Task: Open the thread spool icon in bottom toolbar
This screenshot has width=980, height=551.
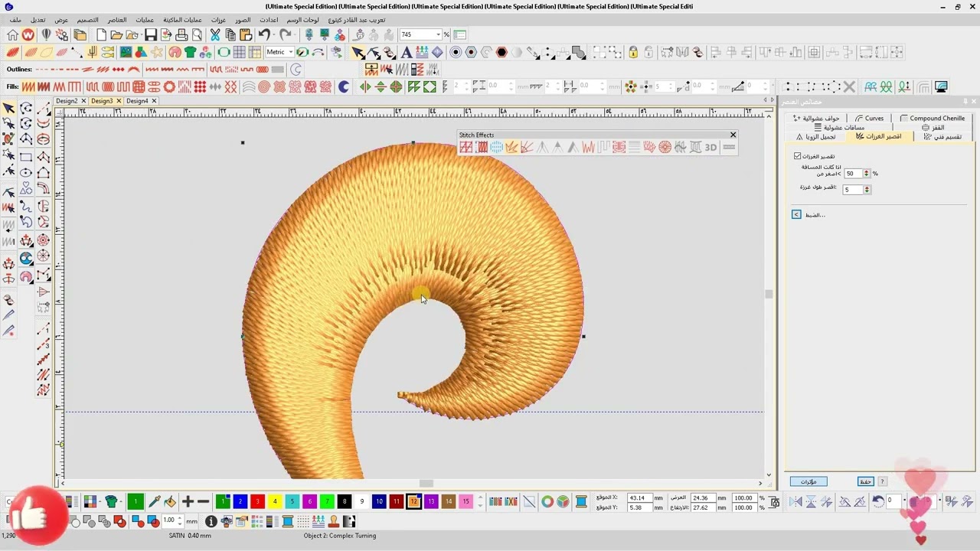Action: click(289, 521)
